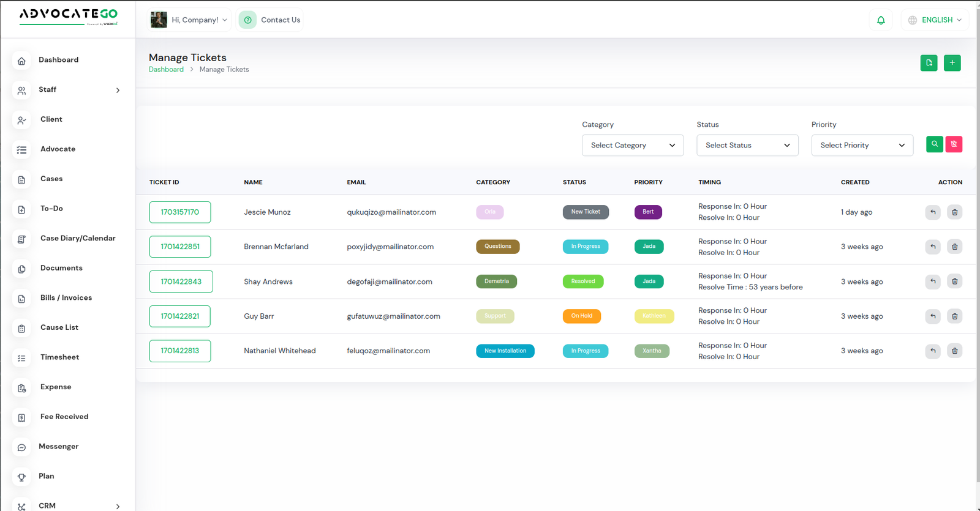This screenshot has height=511, width=980.
Task: Open the Hi, Company! profile menu
Action: 190,20
